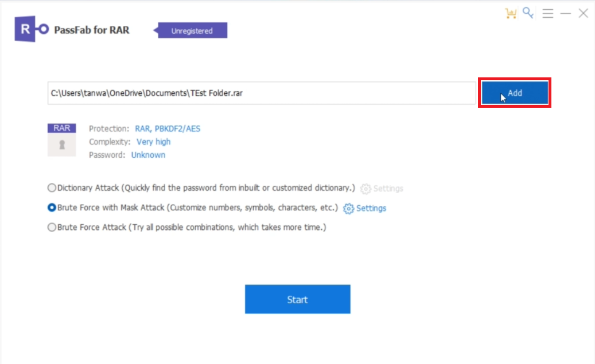595x364 pixels.
Task: Click the Start button
Action: [297, 299]
